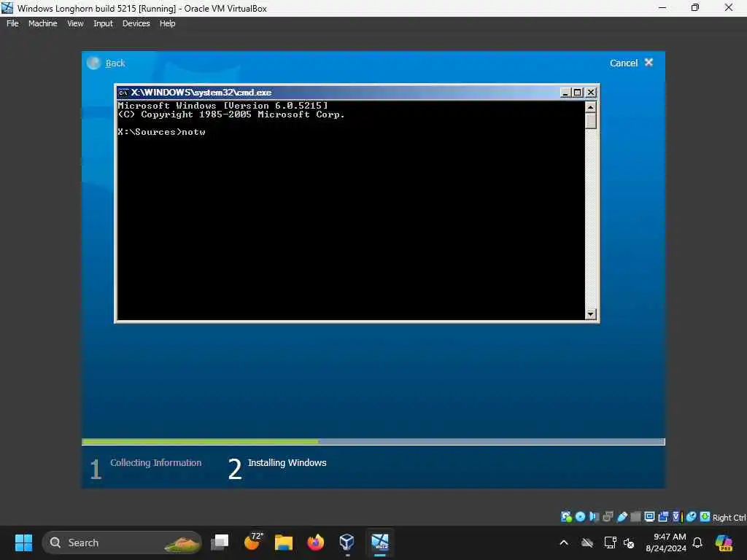The width and height of the screenshot is (747, 560).
Task: Click the muted volume tray icon
Action: coord(629,542)
